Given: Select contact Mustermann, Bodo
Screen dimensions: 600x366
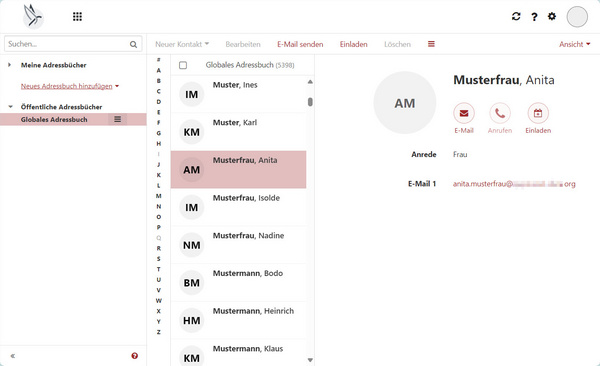Looking at the screenshot, I should tap(238, 283).
